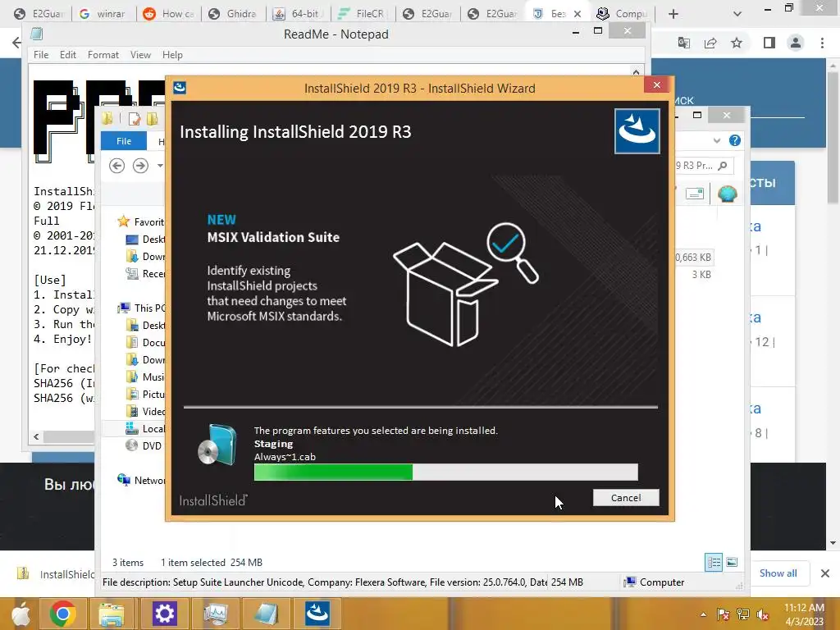Screen dimensions: 840x630
Task: Open Recent places in Explorer sidebar
Action: [x=145, y=274]
